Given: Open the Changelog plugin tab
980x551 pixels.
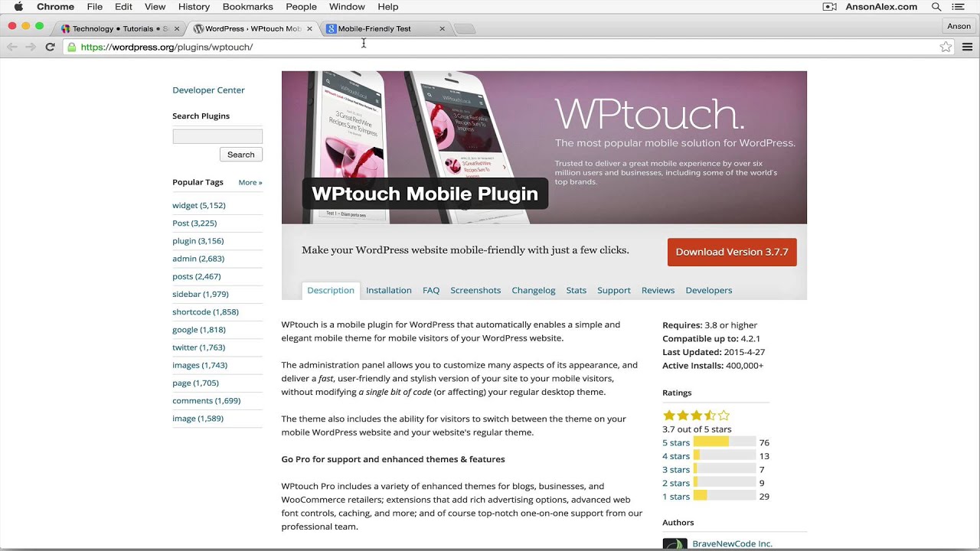Looking at the screenshot, I should click(534, 290).
